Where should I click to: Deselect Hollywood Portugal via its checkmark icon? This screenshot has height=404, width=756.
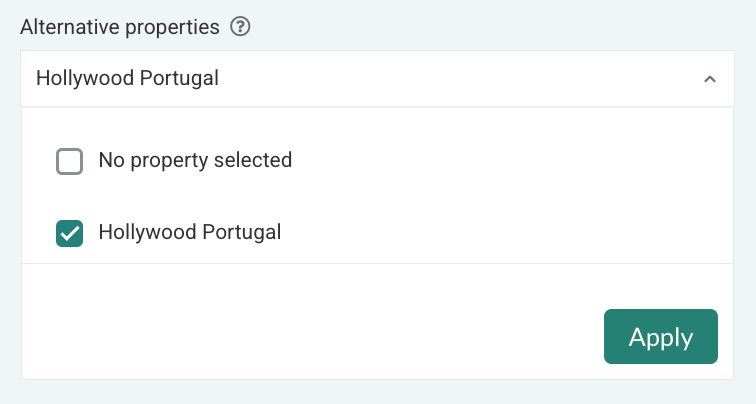point(69,234)
